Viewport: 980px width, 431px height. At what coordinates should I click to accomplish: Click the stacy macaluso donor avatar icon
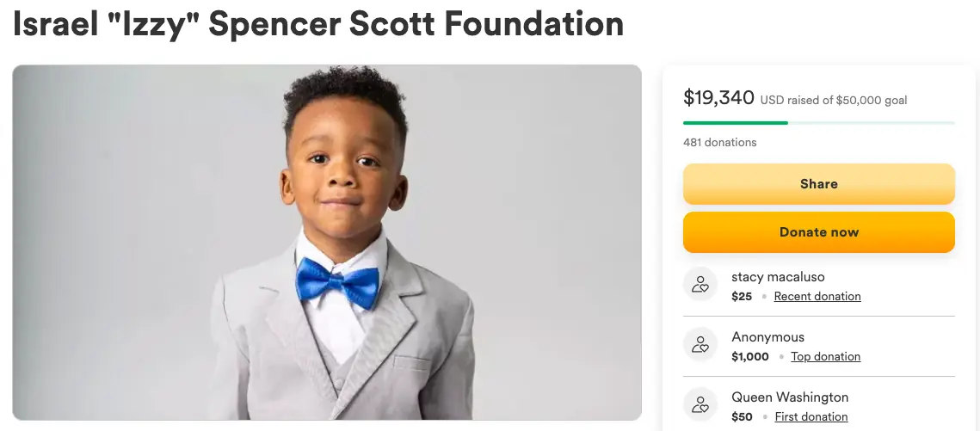(x=700, y=286)
